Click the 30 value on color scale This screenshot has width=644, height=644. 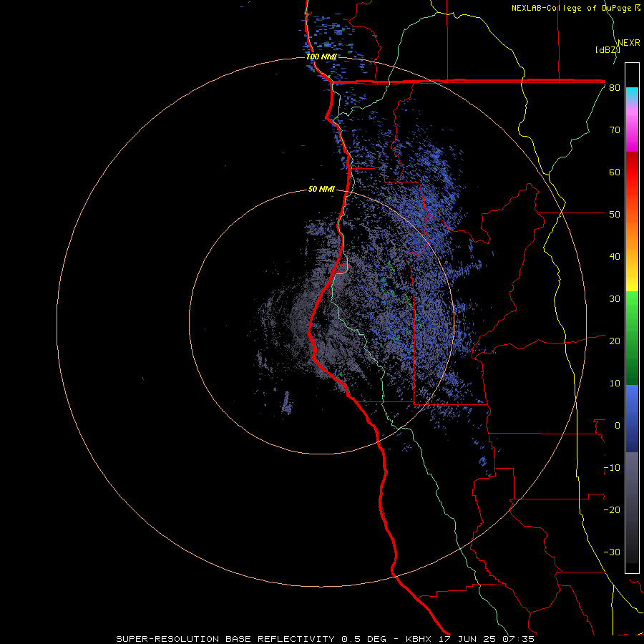click(x=615, y=299)
